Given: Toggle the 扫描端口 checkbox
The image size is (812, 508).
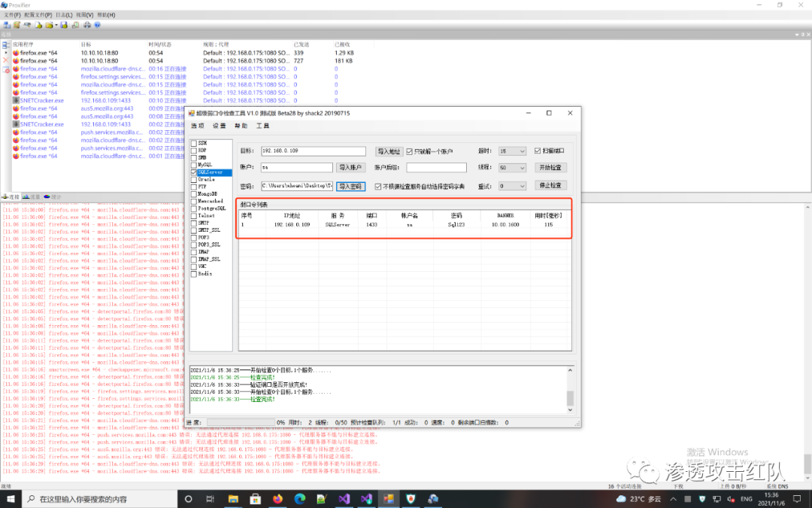Looking at the screenshot, I should point(537,151).
